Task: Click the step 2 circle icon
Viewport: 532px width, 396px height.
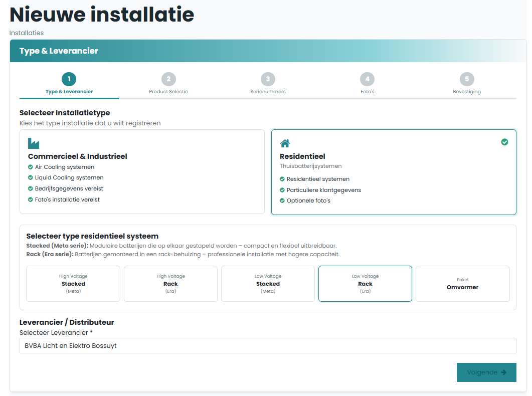Action: 168,79
